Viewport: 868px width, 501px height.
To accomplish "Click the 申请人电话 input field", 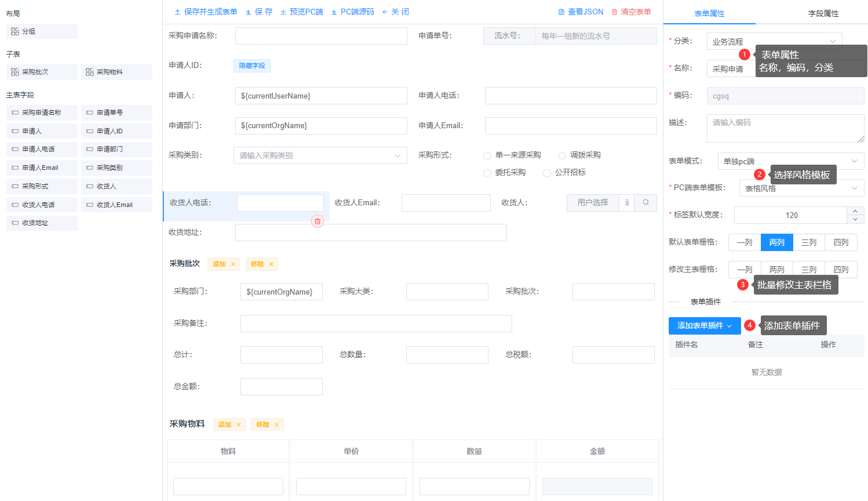I will click(571, 96).
